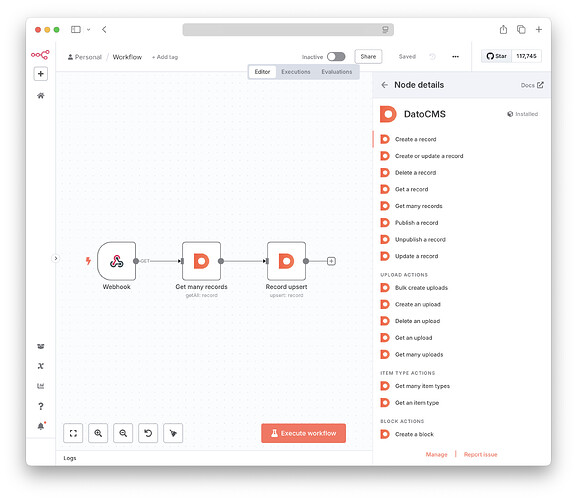Screen dimensions: 577x500
Task: Switch to the Executions tab
Action: point(296,72)
